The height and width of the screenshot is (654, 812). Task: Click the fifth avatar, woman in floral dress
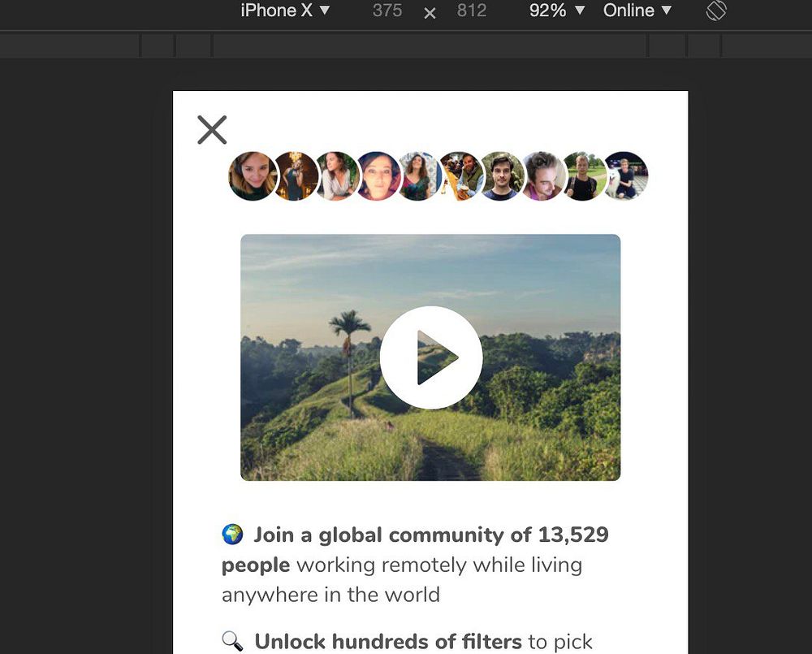click(x=419, y=176)
